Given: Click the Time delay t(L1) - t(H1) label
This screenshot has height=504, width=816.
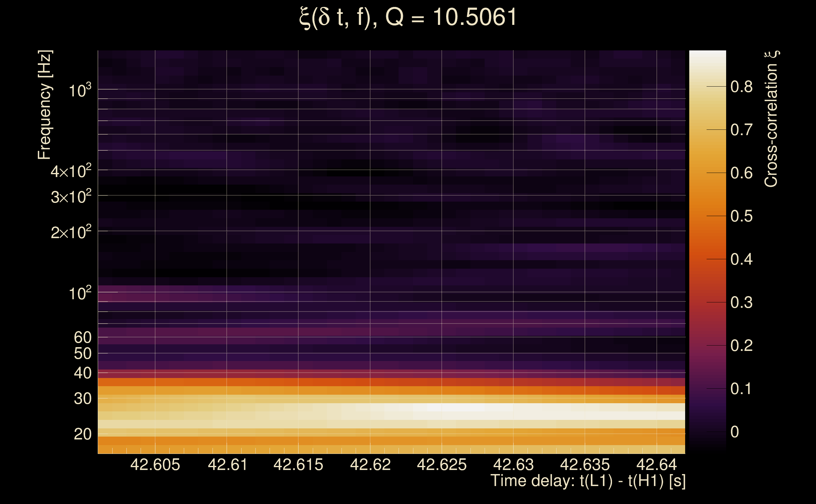Looking at the screenshot, I should [588, 481].
